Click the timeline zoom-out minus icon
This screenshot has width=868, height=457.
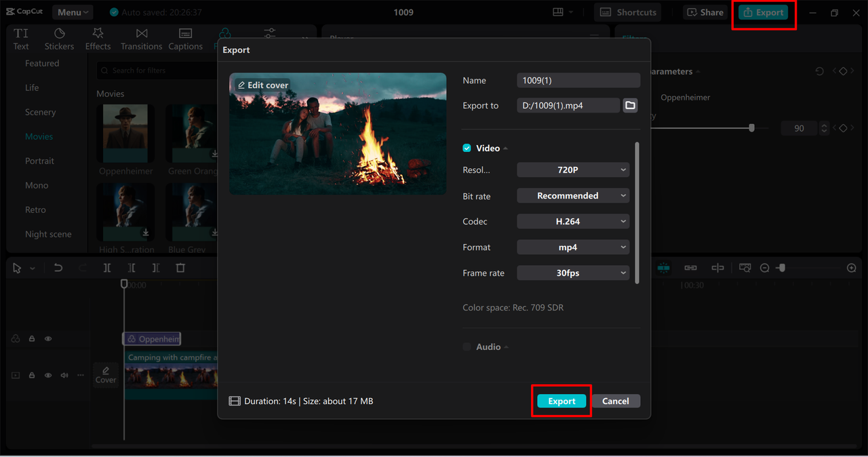click(x=765, y=269)
